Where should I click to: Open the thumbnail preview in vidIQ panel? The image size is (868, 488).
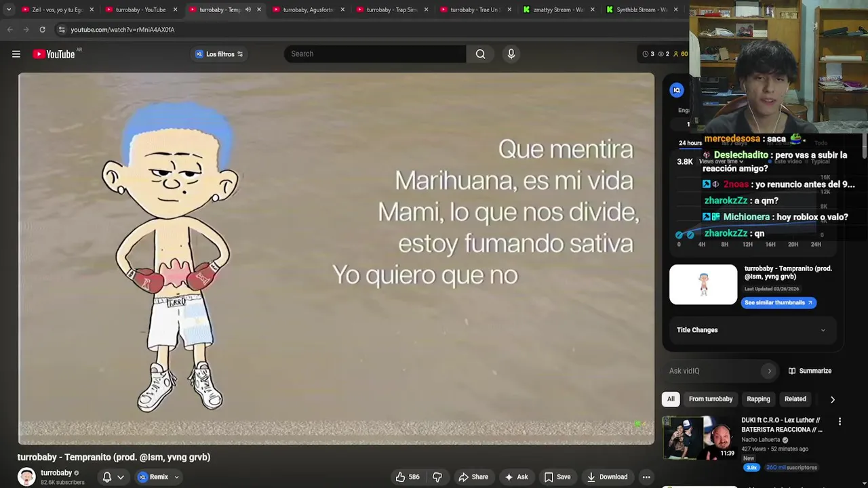tap(703, 285)
